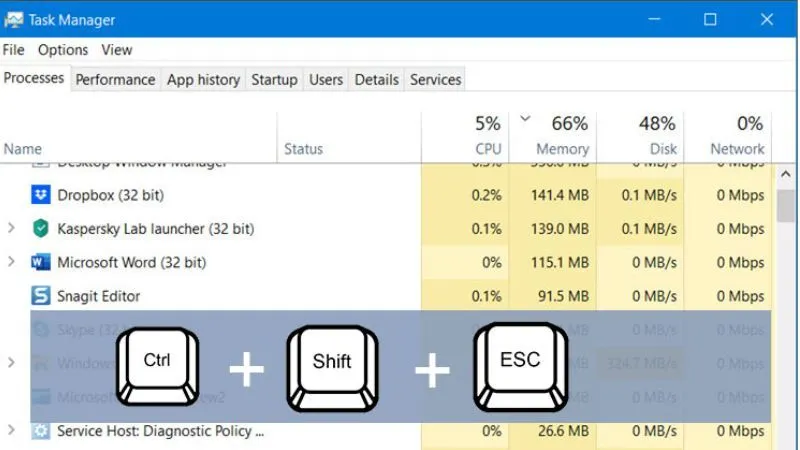This screenshot has height=450, width=800.
Task: Sort processes by the Memory column
Action: [x=562, y=149]
